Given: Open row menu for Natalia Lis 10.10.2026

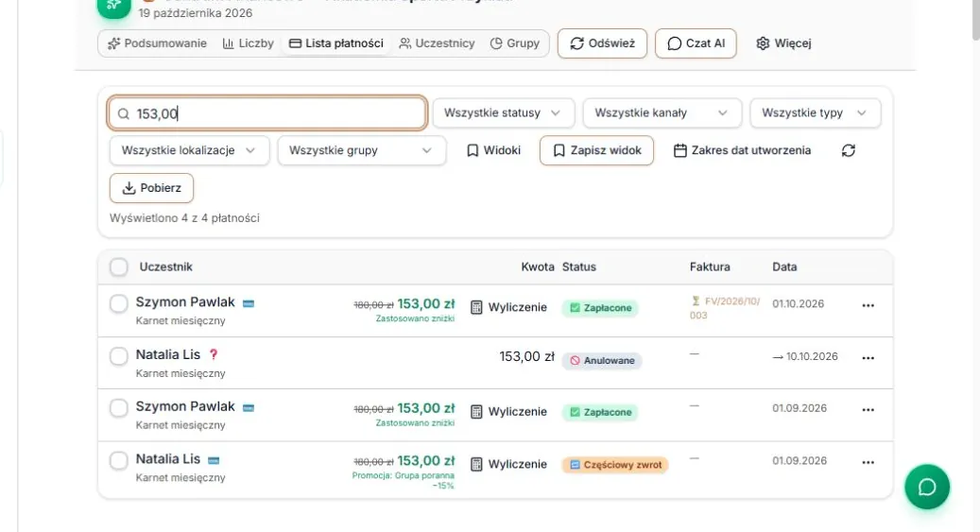Looking at the screenshot, I should click(x=868, y=358).
